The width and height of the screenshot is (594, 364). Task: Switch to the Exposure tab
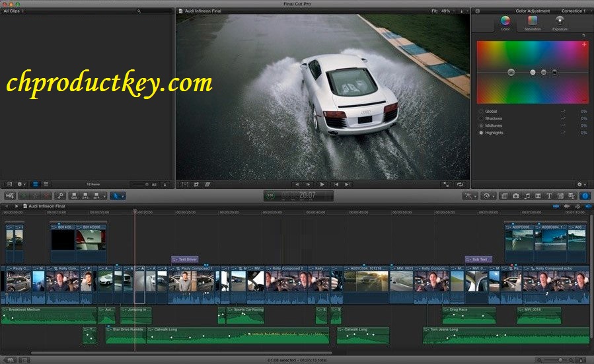tap(560, 22)
